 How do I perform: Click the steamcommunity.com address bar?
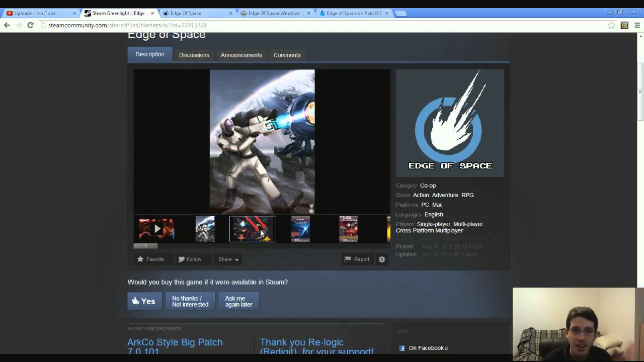322,25
